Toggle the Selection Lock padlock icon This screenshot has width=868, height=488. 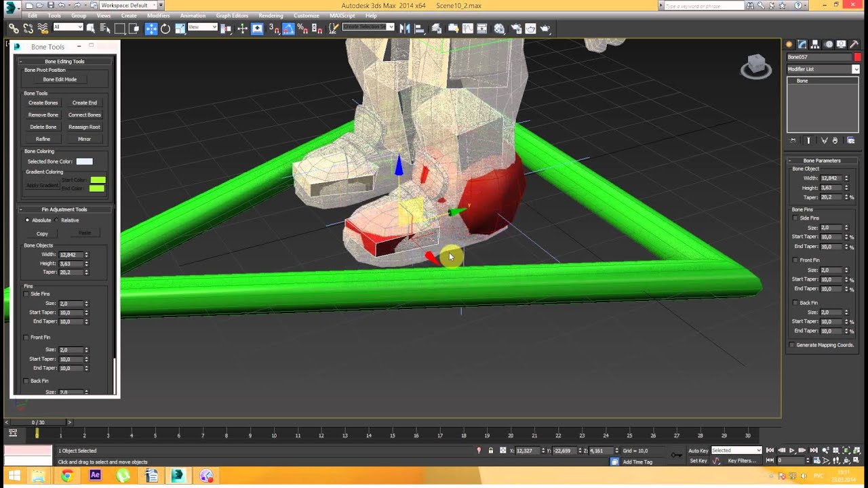click(490, 451)
